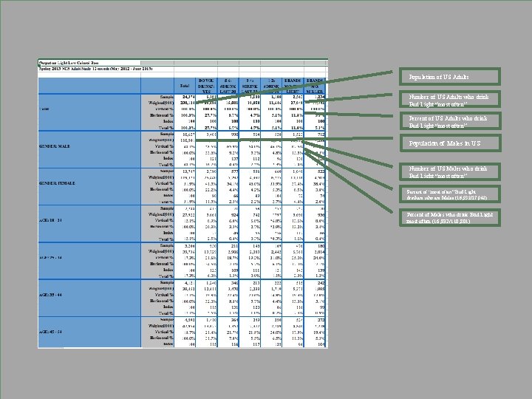Click the 'Total' column header cell
The width and height of the screenshot is (532, 399).
[x=185, y=86]
